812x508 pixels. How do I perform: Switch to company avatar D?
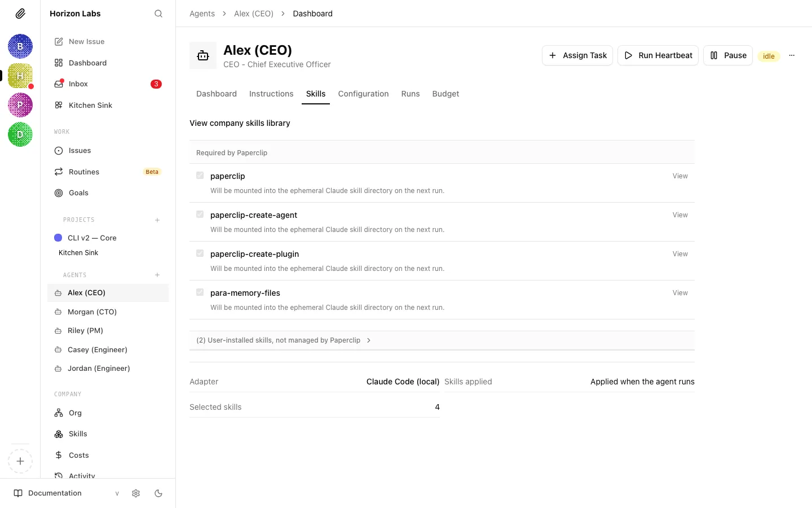pos(20,134)
